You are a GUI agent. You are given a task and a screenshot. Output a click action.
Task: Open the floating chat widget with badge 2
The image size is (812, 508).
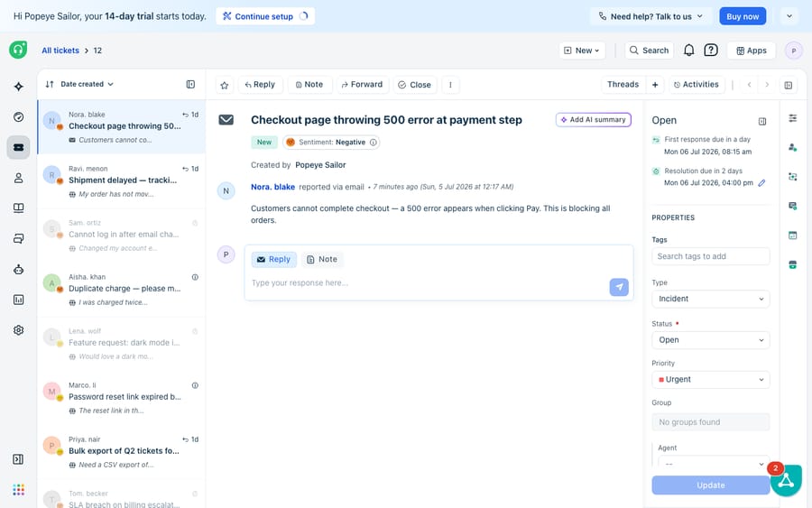click(786, 480)
